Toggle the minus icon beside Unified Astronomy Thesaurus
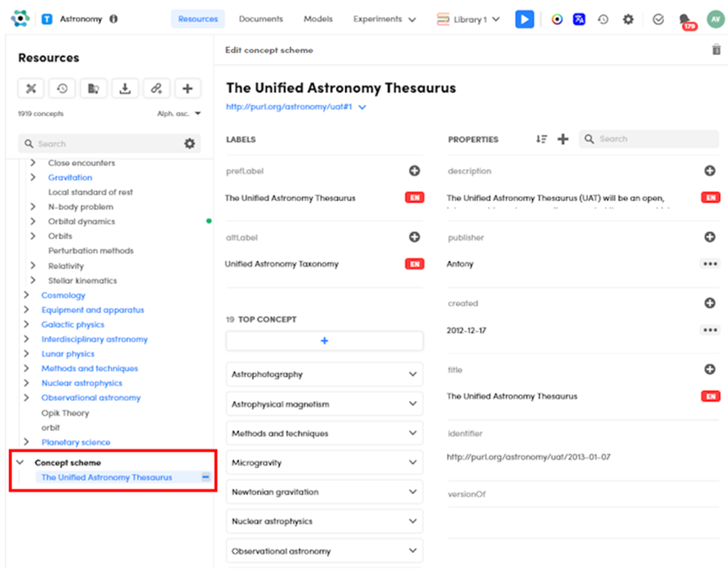728x570 pixels. click(205, 477)
